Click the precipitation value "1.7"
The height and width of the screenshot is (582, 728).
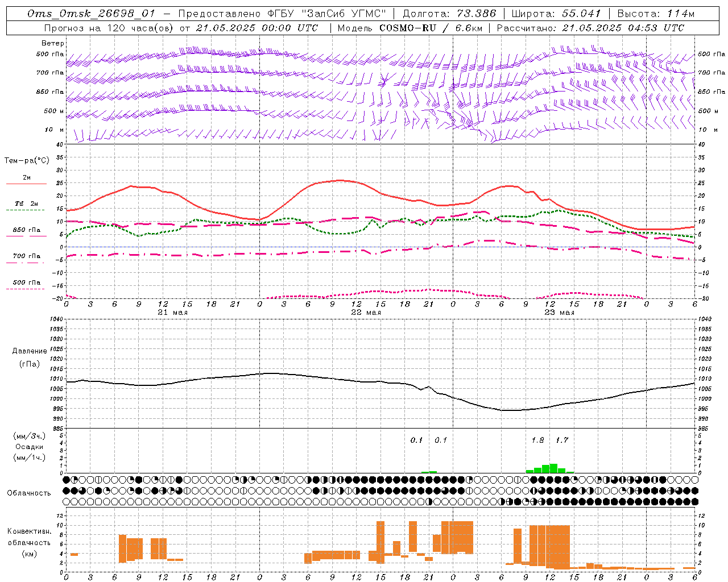(562, 440)
